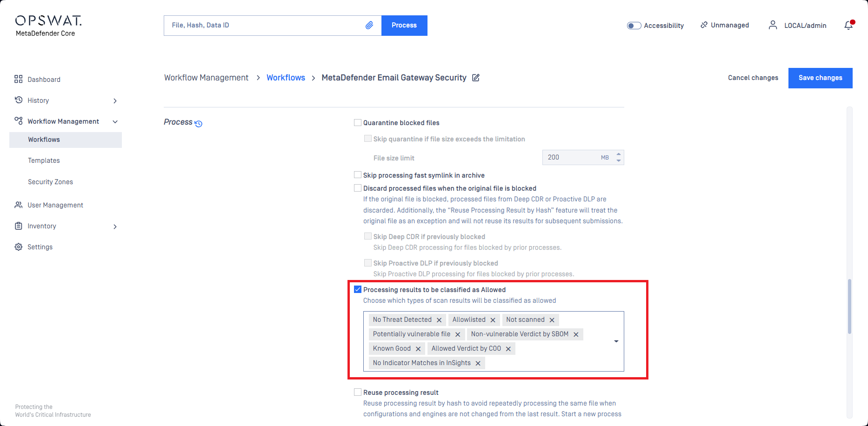Go to User Management

[55, 205]
